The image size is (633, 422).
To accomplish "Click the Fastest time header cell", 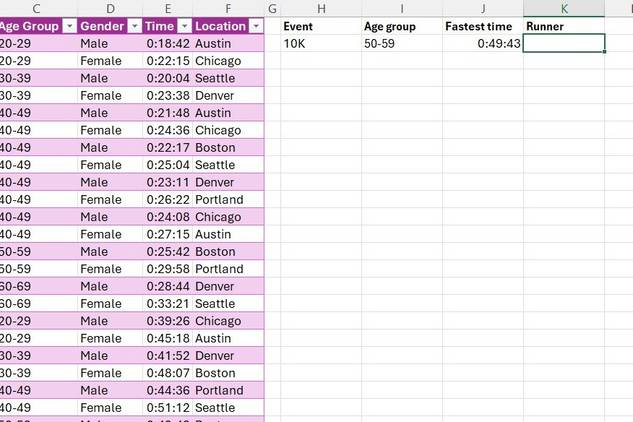I will pyautogui.click(x=483, y=26).
